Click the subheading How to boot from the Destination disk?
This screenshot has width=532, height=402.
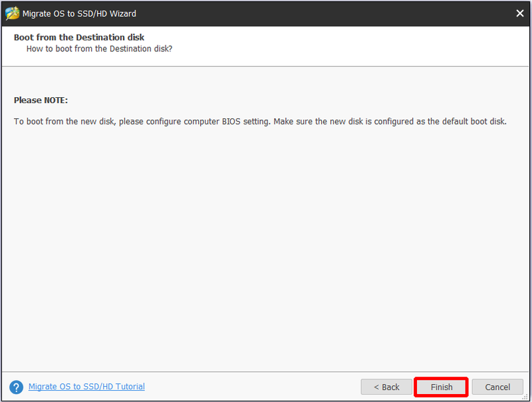(x=99, y=49)
